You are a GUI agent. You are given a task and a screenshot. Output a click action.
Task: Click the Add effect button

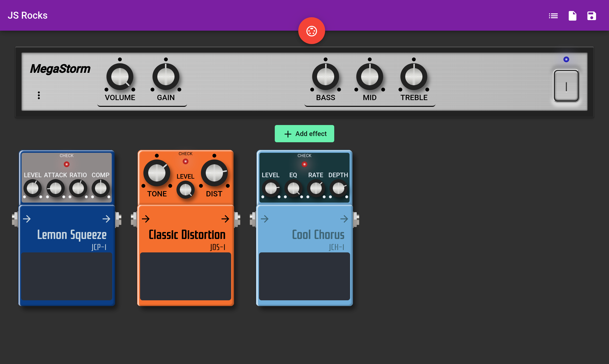coord(304,134)
